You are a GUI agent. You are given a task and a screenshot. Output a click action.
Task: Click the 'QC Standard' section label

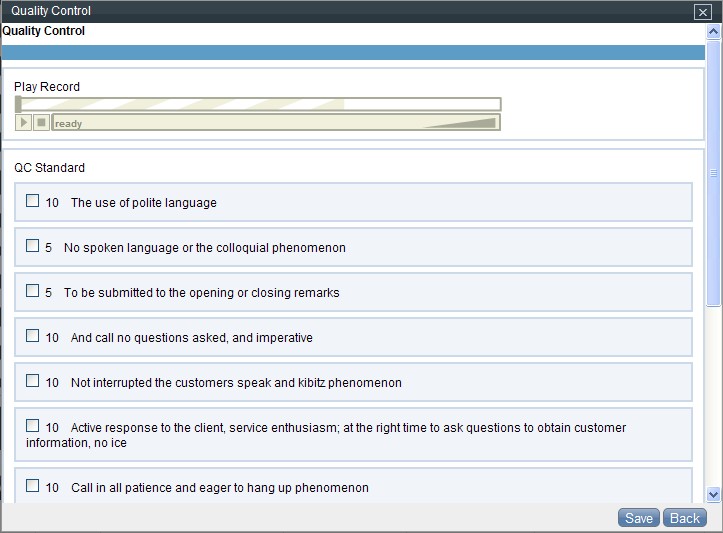49,168
